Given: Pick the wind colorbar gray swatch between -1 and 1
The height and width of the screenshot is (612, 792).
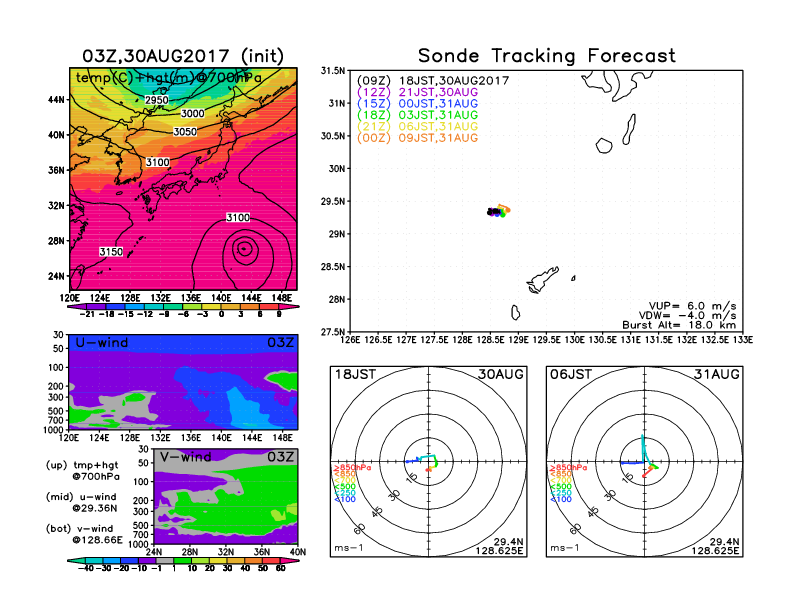Looking at the screenshot, I should [x=165, y=560].
